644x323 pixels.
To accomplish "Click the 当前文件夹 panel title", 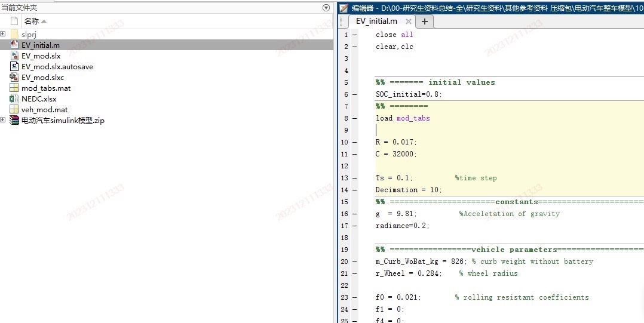I will pyautogui.click(x=19, y=8).
